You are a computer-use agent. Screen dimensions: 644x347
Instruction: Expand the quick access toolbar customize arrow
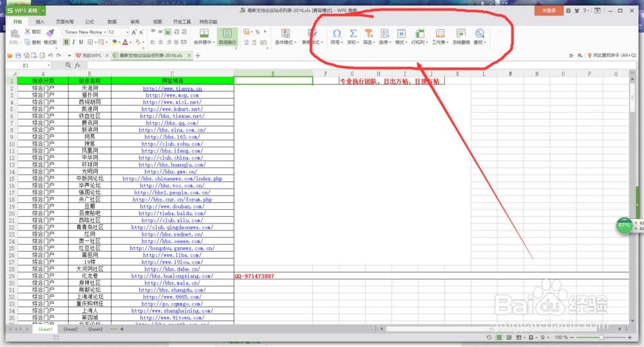pos(69,55)
